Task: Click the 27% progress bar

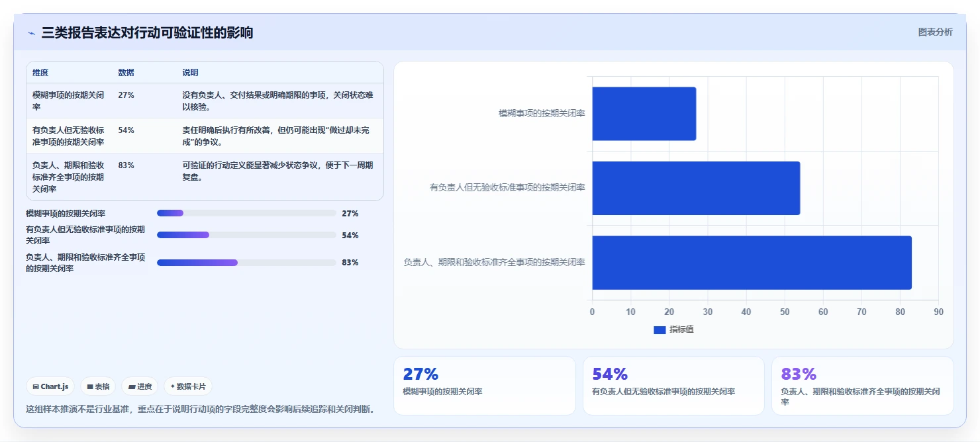Action: tap(246, 213)
